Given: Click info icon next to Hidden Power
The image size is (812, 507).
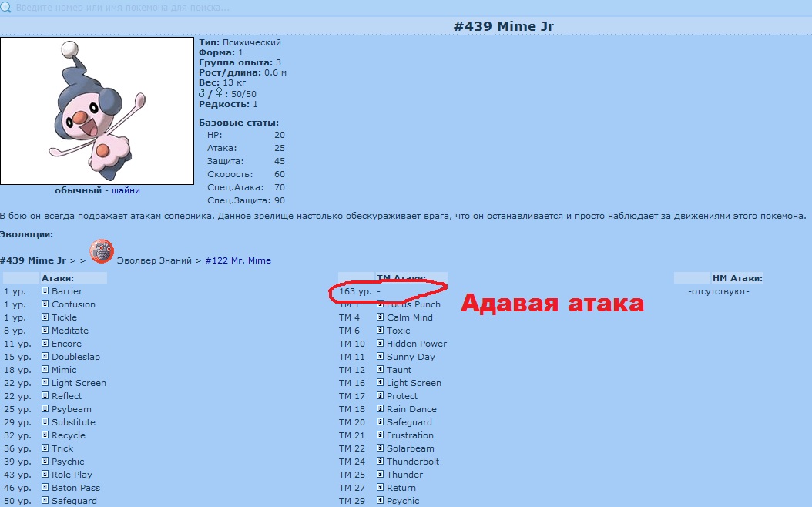Looking at the screenshot, I should (x=380, y=344).
